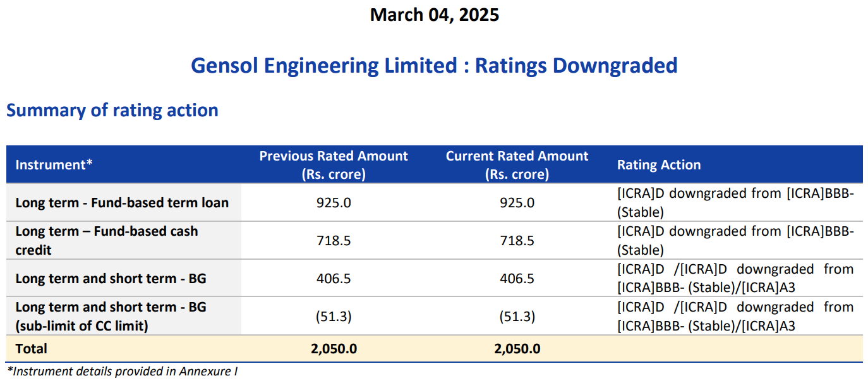Click rating action text for cash credit row

[735, 241]
